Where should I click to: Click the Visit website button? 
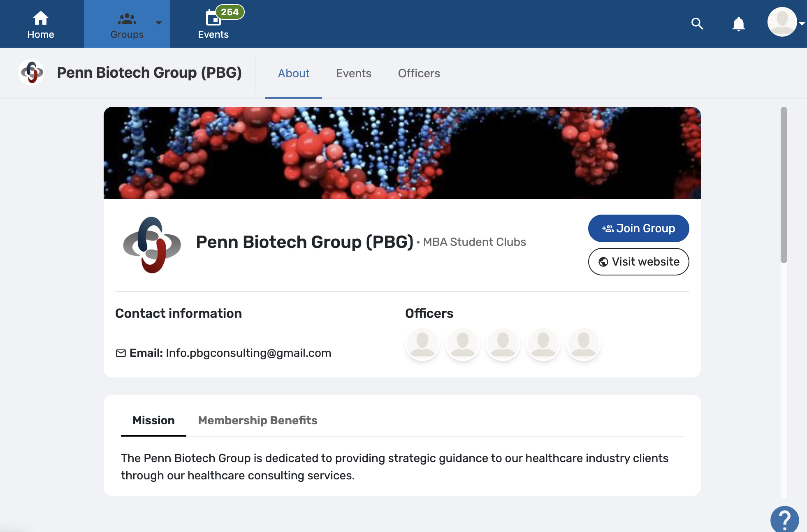[638, 261]
